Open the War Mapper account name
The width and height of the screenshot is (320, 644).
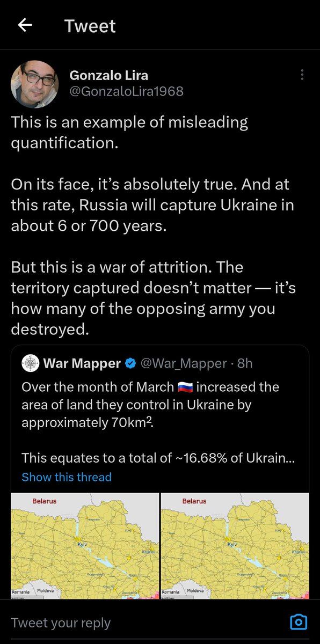[82, 363]
